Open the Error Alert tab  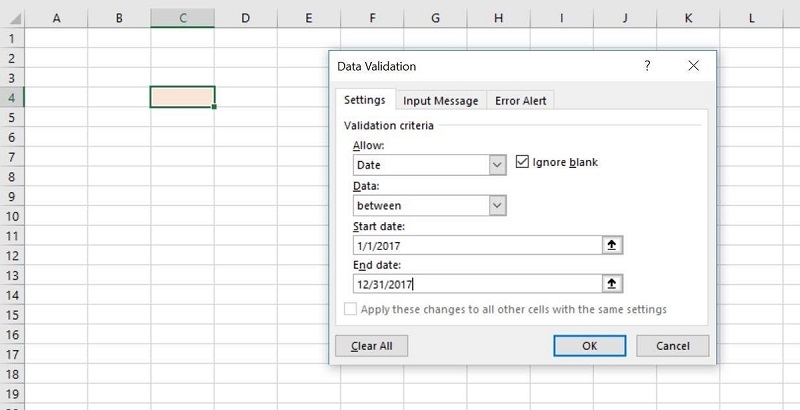(520, 100)
